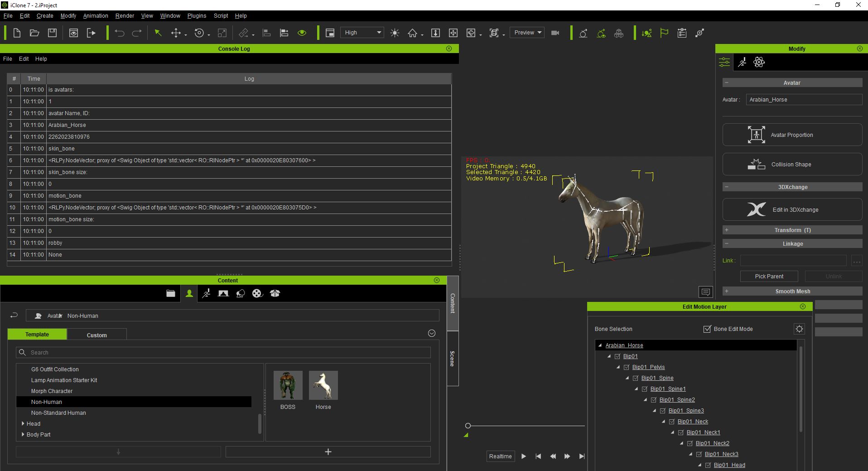The width and height of the screenshot is (868, 471).
Task: Activate the Rotate tool
Action: [x=199, y=33]
